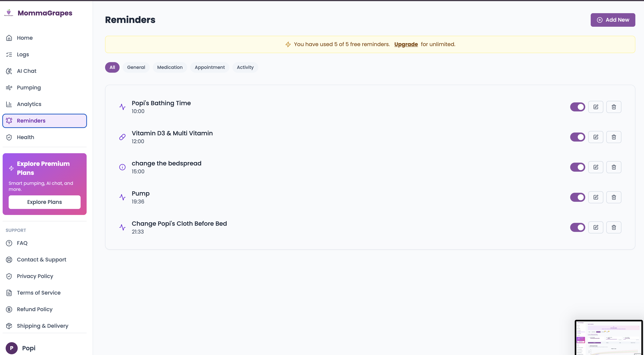Switch off the Pump reminder toggle
This screenshot has height=355, width=644.
pos(578,197)
